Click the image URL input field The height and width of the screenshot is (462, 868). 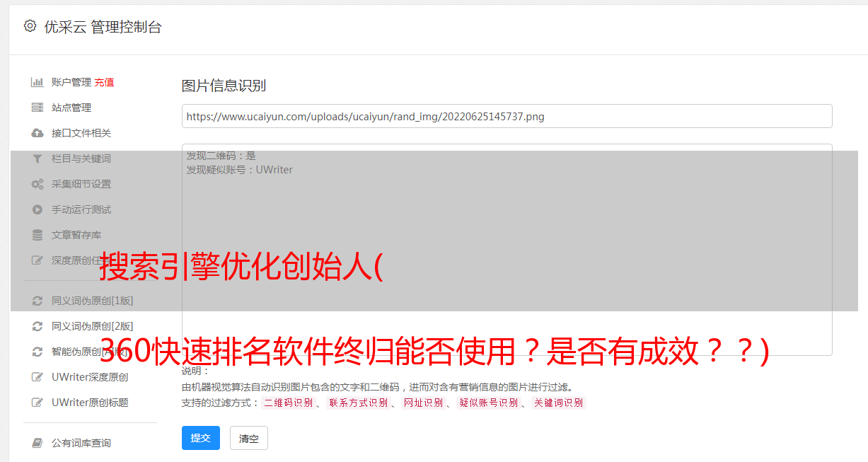coord(507,116)
